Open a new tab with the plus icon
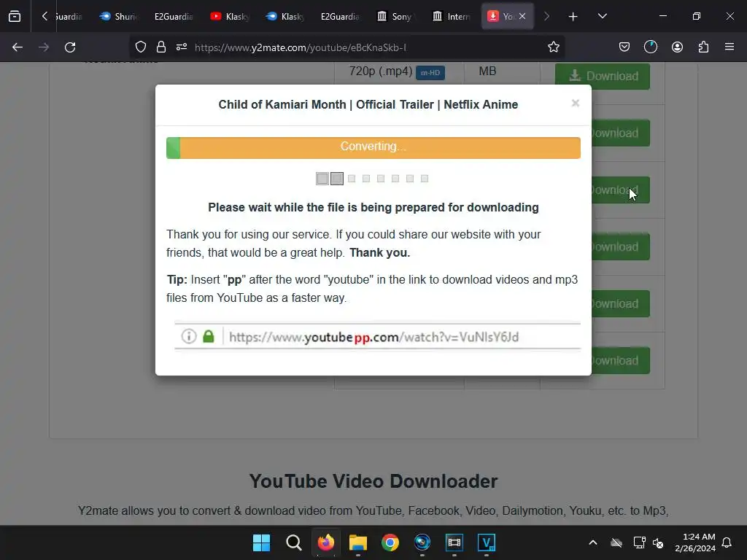This screenshot has height=560, width=747. (x=573, y=17)
